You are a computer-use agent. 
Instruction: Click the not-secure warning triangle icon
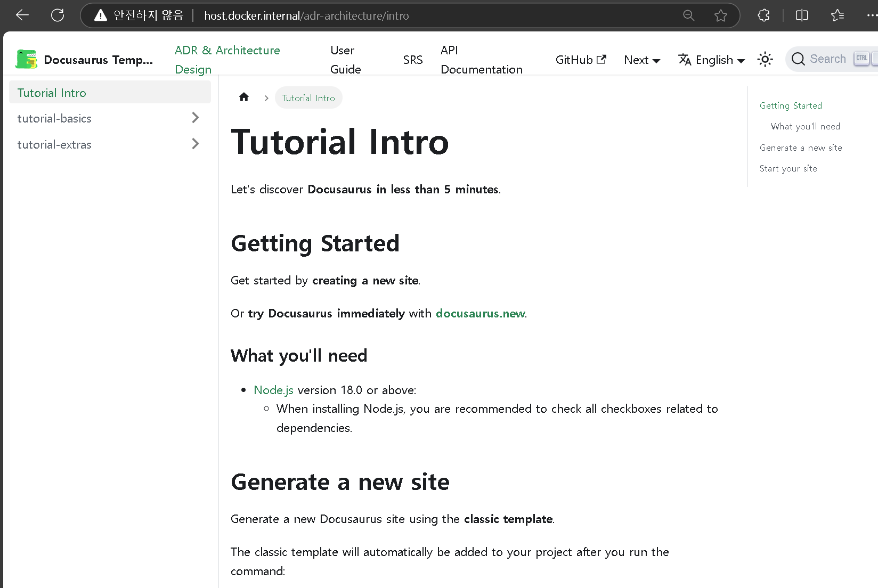coord(100,15)
